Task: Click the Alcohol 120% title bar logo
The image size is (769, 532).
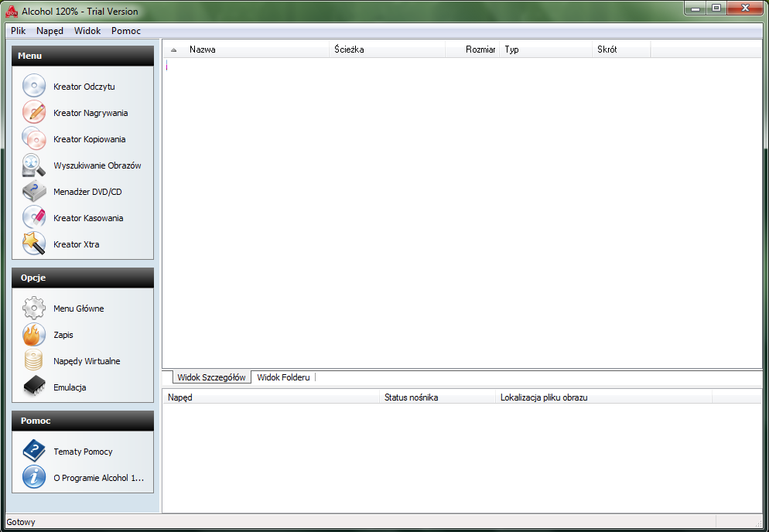Action: [12, 12]
